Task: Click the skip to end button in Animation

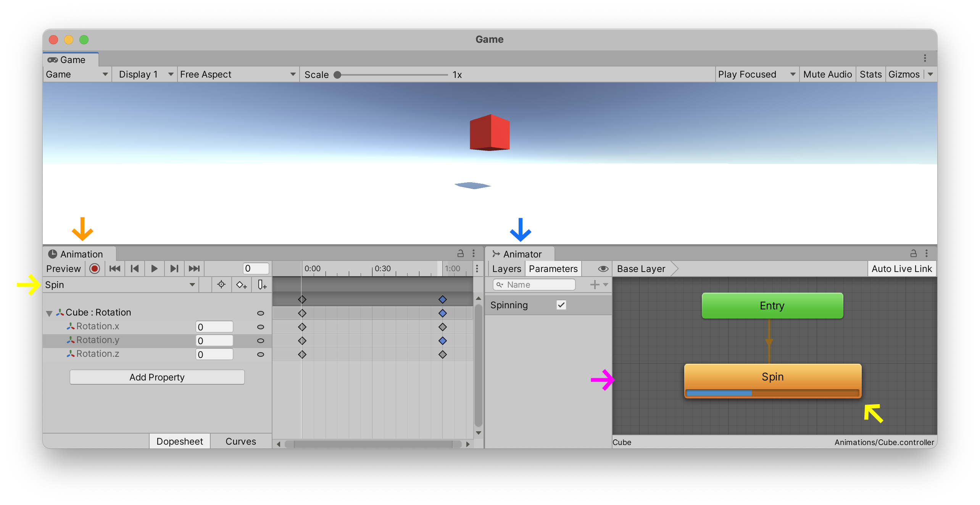Action: (x=193, y=269)
